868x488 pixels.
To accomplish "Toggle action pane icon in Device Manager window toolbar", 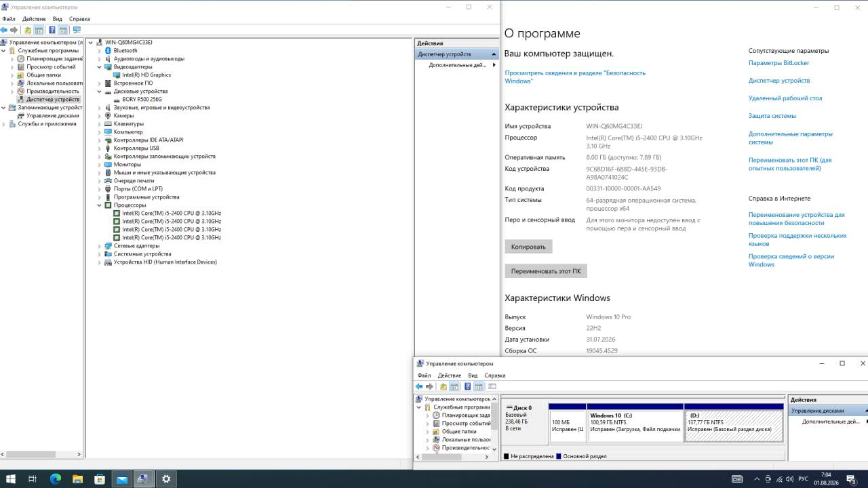I will 63,30.
